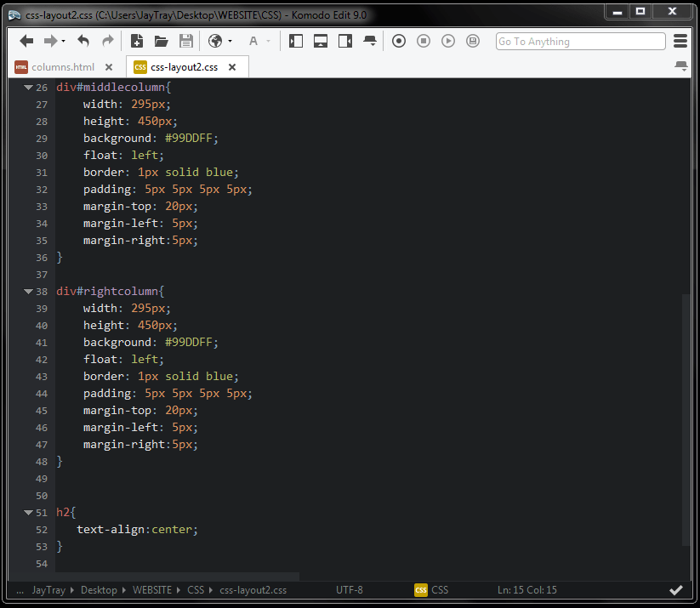Run the last recorded macro

pyautogui.click(x=448, y=40)
